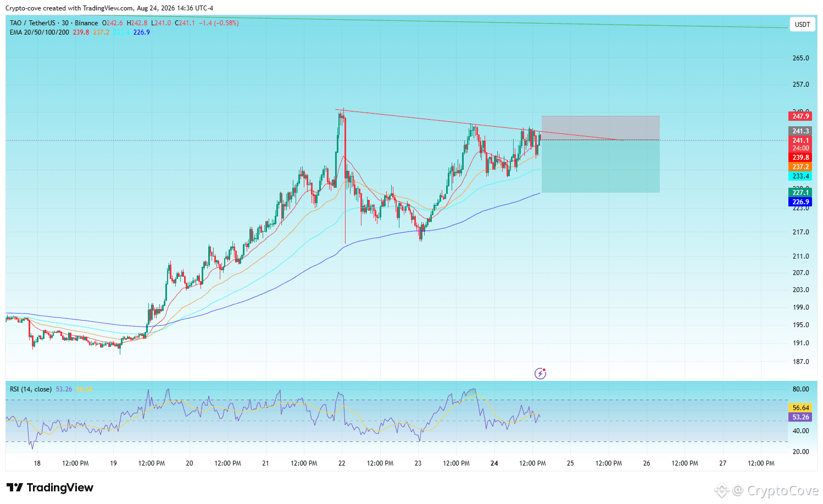Image resolution: width=823 pixels, height=504 pixels.
Task: Click the orange 237.2 EMA price label
Action: 800,167
